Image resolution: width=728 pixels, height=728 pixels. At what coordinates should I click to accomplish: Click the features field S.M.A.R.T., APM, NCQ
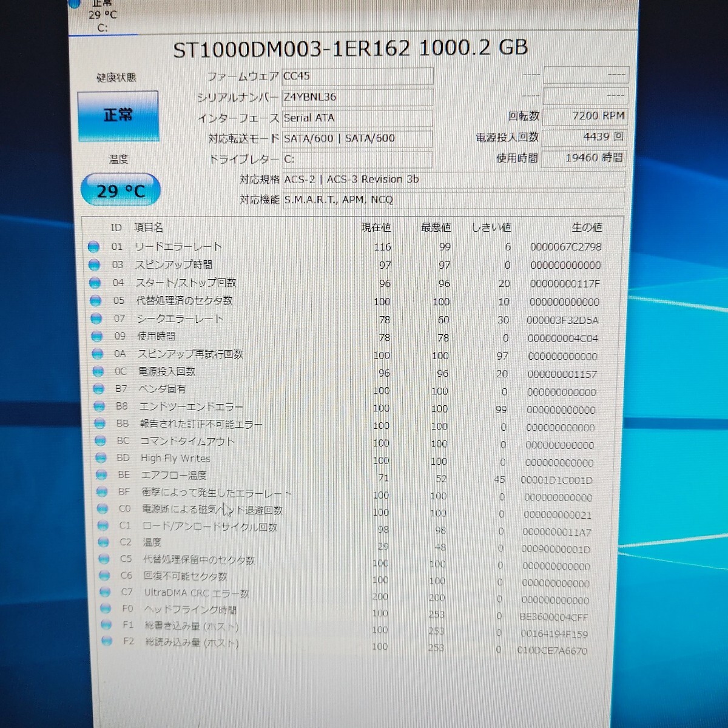(x=453, y=200)
